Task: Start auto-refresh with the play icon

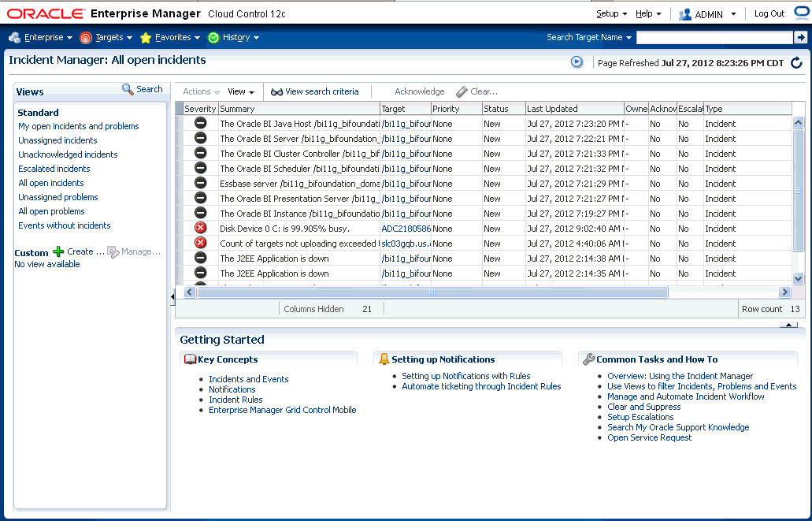Action: point(577,62)
